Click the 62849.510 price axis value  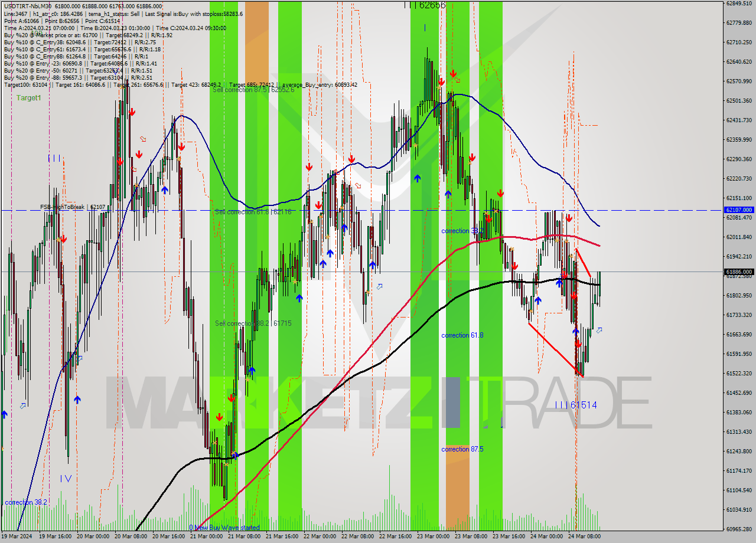(738, 3)
